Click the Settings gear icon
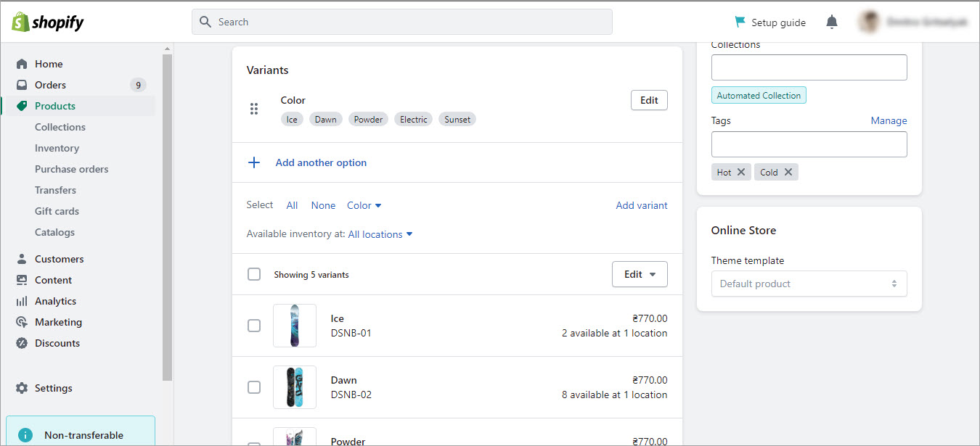Viewport: 980px width, 446px height. point(22,388)
